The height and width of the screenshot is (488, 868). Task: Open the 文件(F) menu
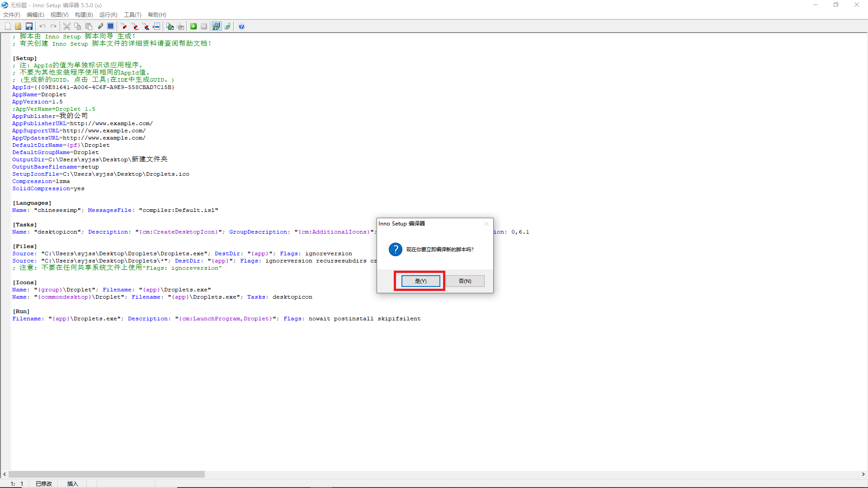pyautogui.click(x=12, y=14)
